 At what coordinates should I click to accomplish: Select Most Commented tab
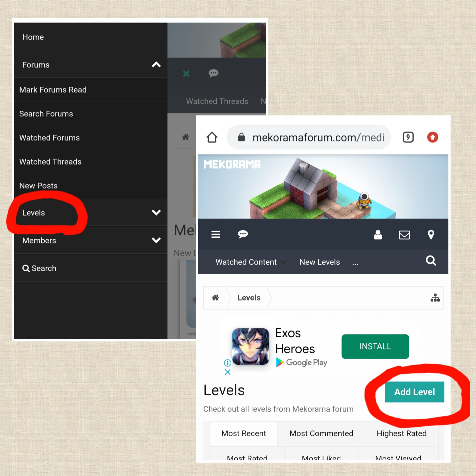tap(321, 433)
